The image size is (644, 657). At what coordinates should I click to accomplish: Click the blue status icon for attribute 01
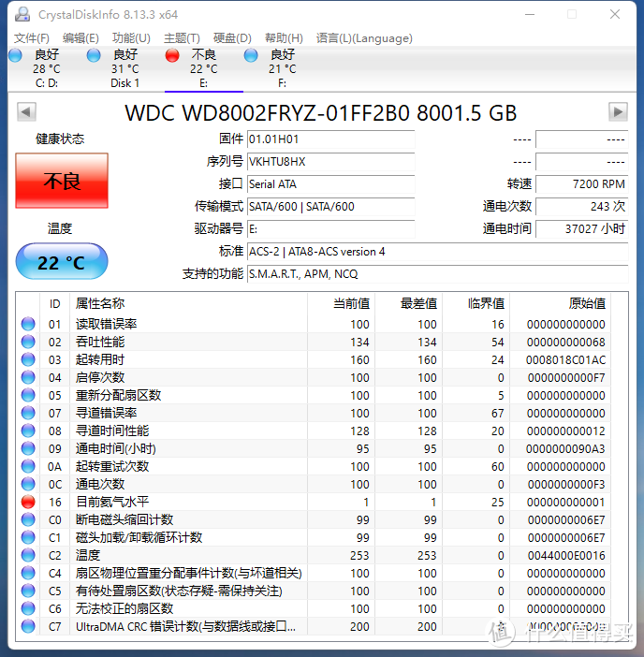pyautogui.click(x=28, y=324)
